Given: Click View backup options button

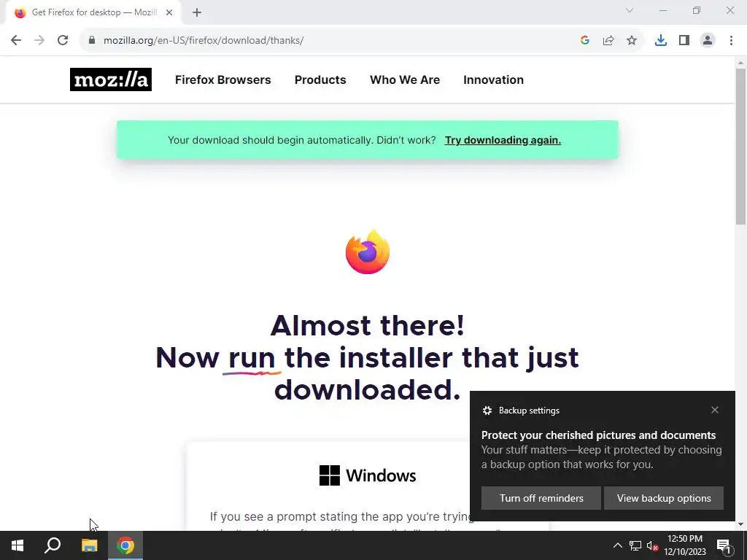Looking at the screenshot, I should tap(664, 498).
